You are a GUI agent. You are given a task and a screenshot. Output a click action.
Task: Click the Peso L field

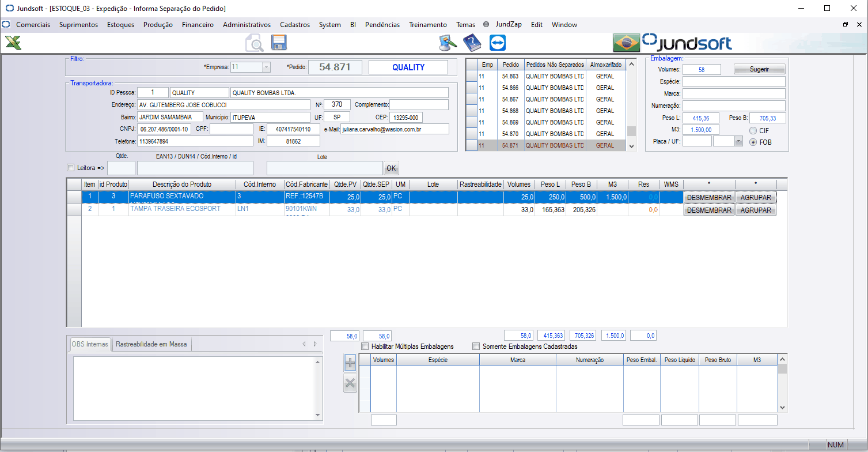701,118
